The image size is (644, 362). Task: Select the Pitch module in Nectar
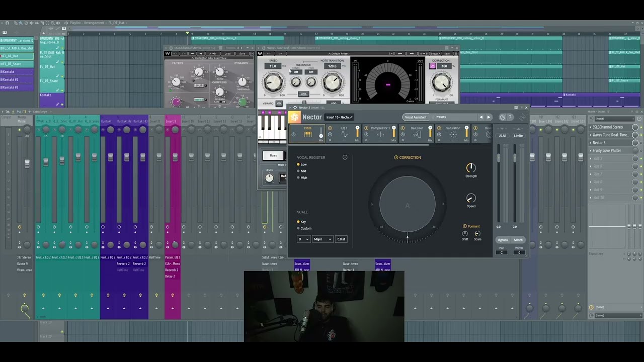tap(307, 134)
